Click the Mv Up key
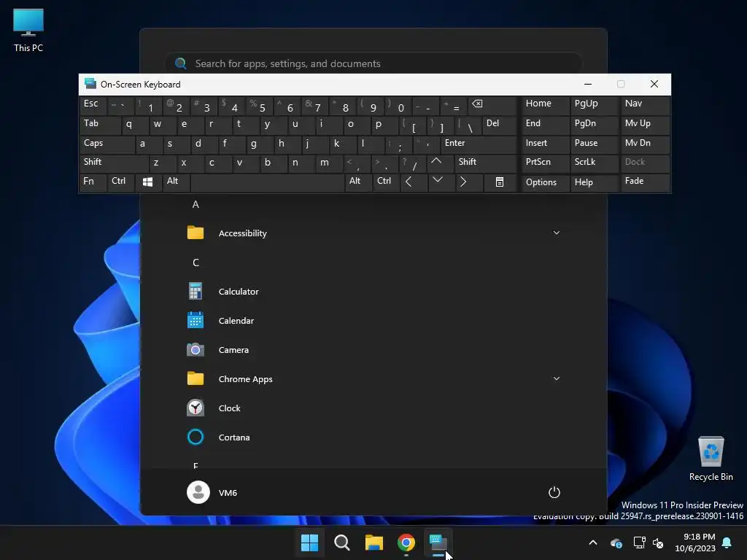The width and height of the screenshot is (747, 560). tap(645, 125)
